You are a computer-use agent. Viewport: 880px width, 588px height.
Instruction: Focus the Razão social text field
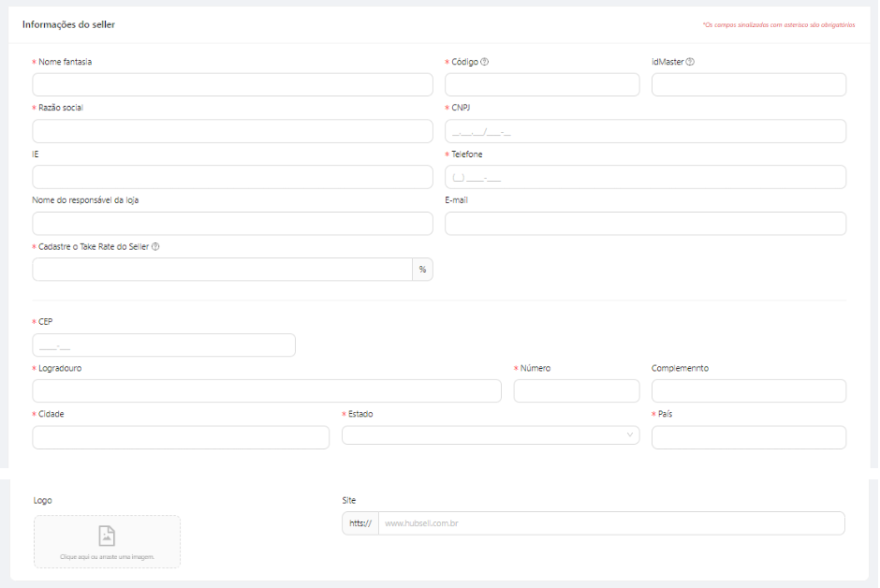pos(232,131)
